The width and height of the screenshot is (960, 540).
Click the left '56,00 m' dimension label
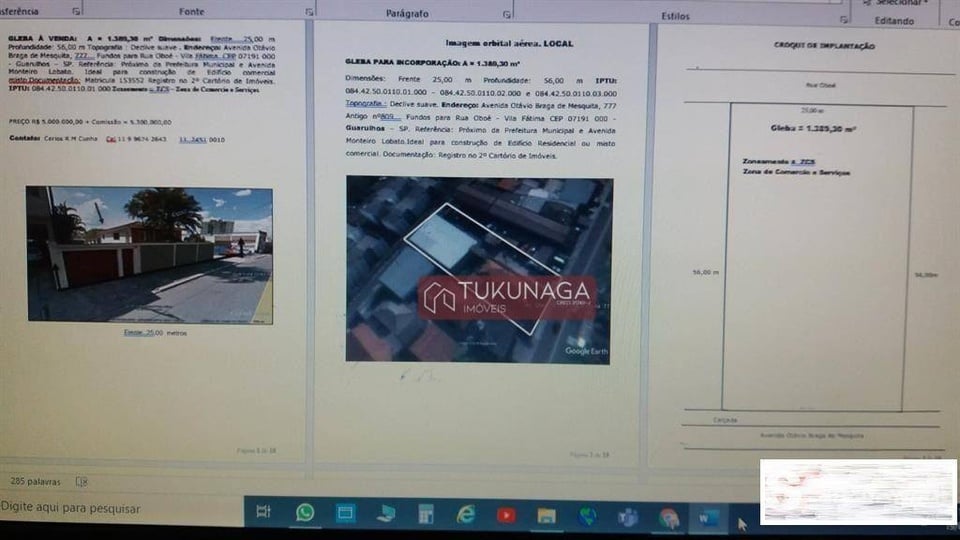pyautogui.click(x=706, y=272)
